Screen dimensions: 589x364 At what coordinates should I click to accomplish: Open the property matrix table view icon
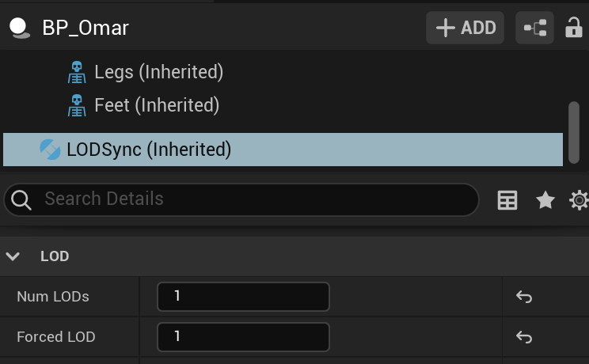tap(507, 200)
